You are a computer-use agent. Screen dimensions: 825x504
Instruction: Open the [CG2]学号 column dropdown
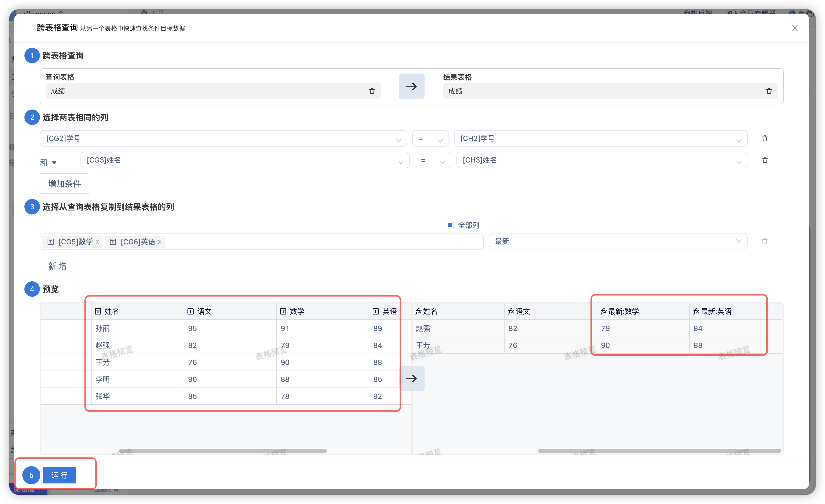click(x=223, y=138)
